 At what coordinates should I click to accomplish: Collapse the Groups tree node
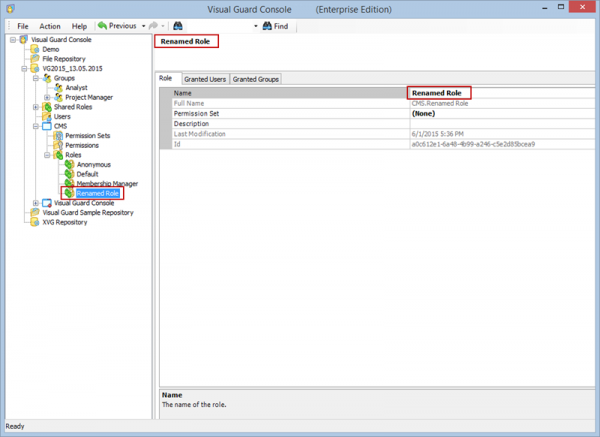(36, 78)
